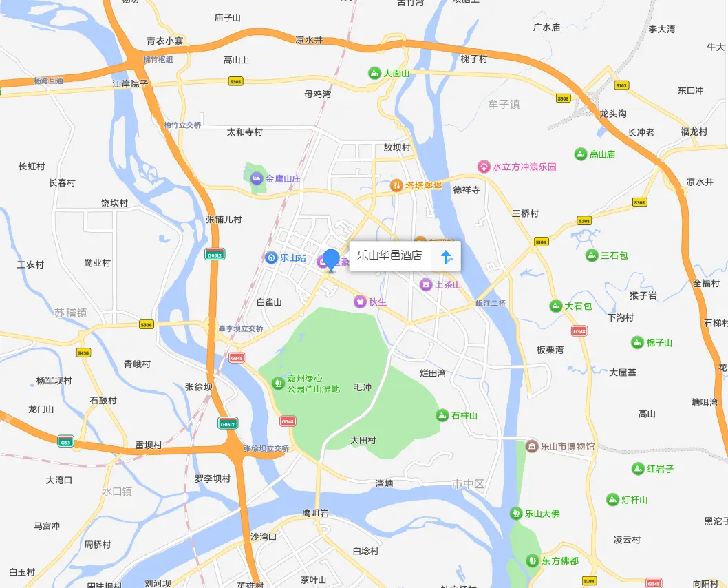Screen dimensions: 728x588
Task: Click the G0512 highway shield near 乐山站
Action: (x=215, y=255)
